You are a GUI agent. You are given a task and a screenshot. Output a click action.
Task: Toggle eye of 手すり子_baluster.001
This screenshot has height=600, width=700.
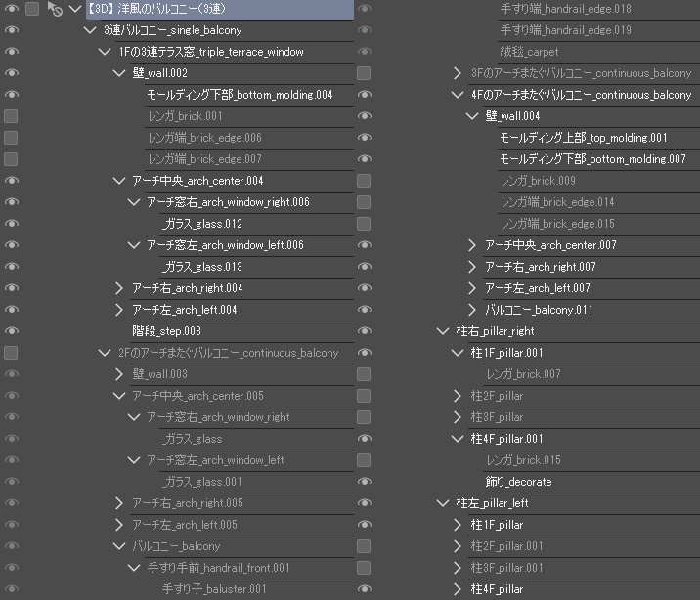[11, 589]
